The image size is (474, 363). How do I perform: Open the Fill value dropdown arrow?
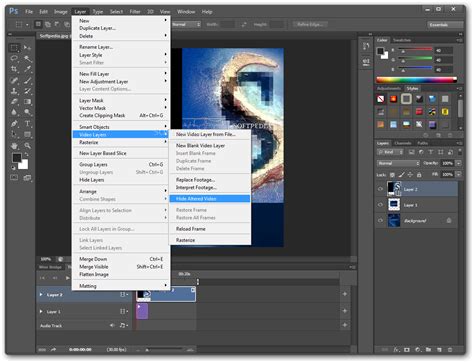pos(459,174)
